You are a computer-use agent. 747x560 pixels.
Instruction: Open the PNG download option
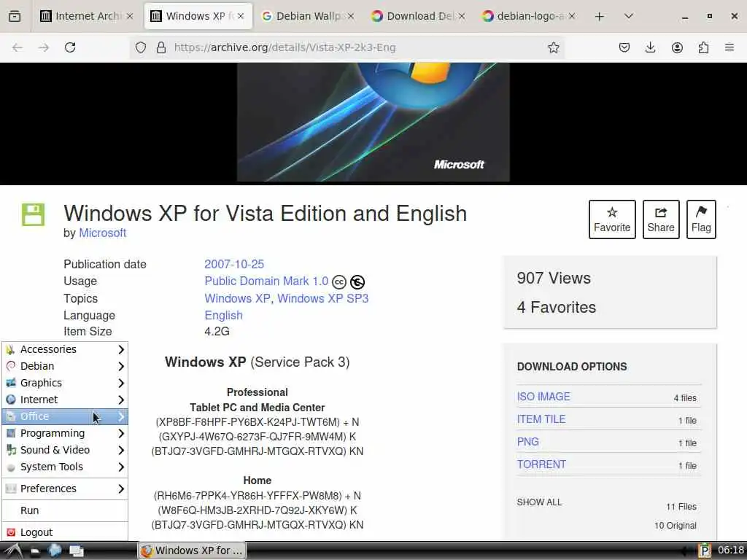tap(528, 442)
